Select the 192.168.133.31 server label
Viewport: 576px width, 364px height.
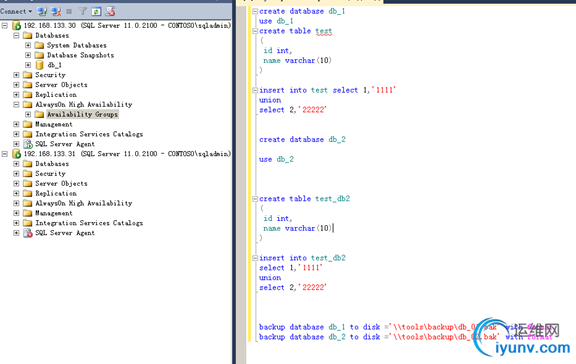point(127,154)
